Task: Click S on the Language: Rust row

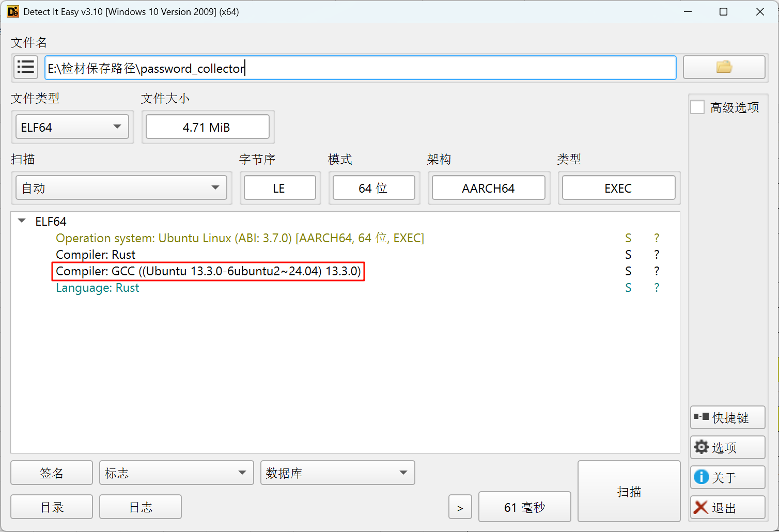Action: pos(628,288)
